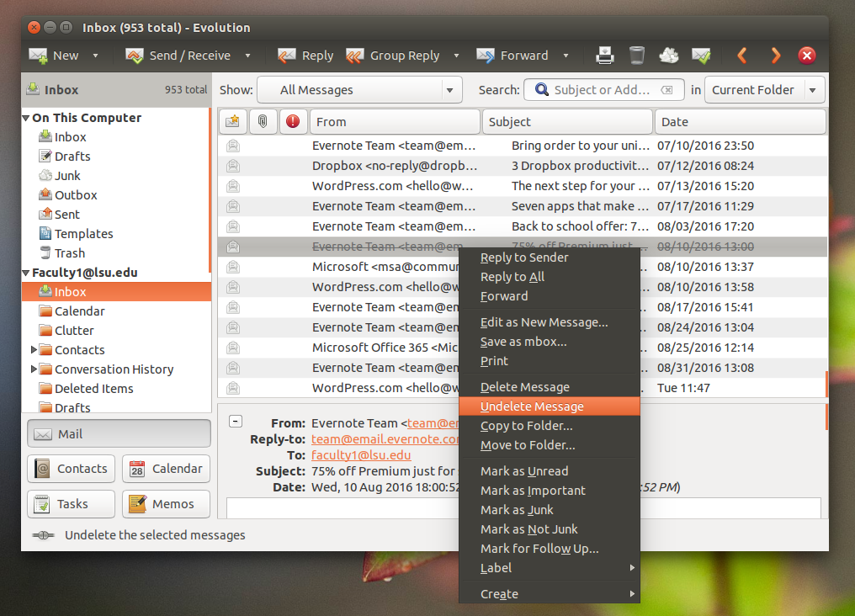The height and width of the screenshot is (616, 855).
Task: Click the Print toolbar icon
Action: 605,56
